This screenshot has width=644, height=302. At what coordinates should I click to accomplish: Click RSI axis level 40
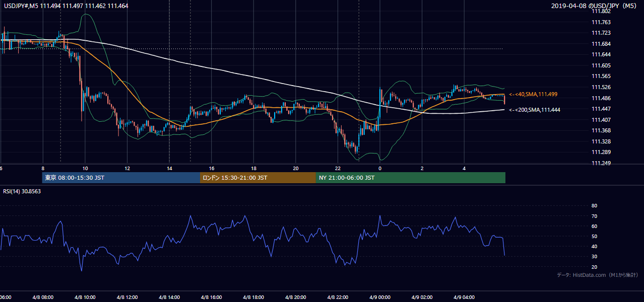pos(594,246)
